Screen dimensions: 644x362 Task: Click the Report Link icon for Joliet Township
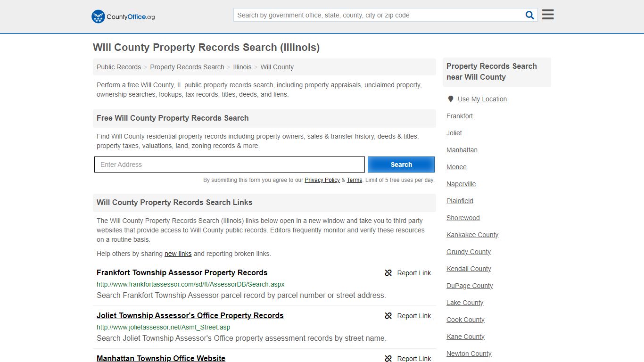[388, 316]
